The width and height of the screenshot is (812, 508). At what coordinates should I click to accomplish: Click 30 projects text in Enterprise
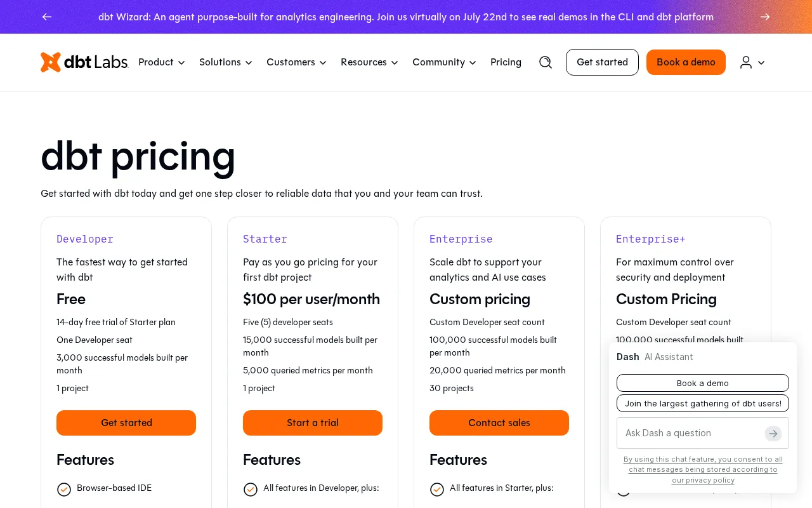click(452, 389)
